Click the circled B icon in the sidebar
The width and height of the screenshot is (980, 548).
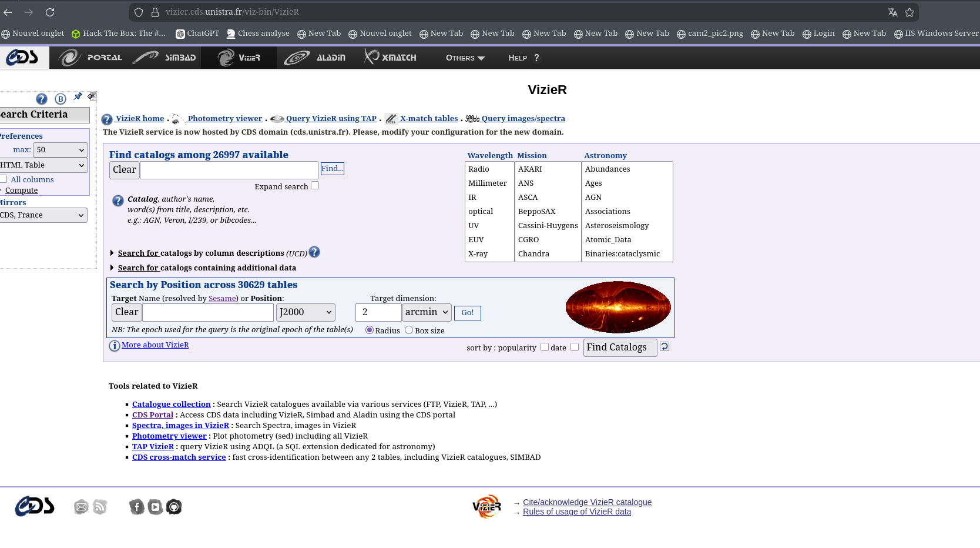click(x=60, y=99)
